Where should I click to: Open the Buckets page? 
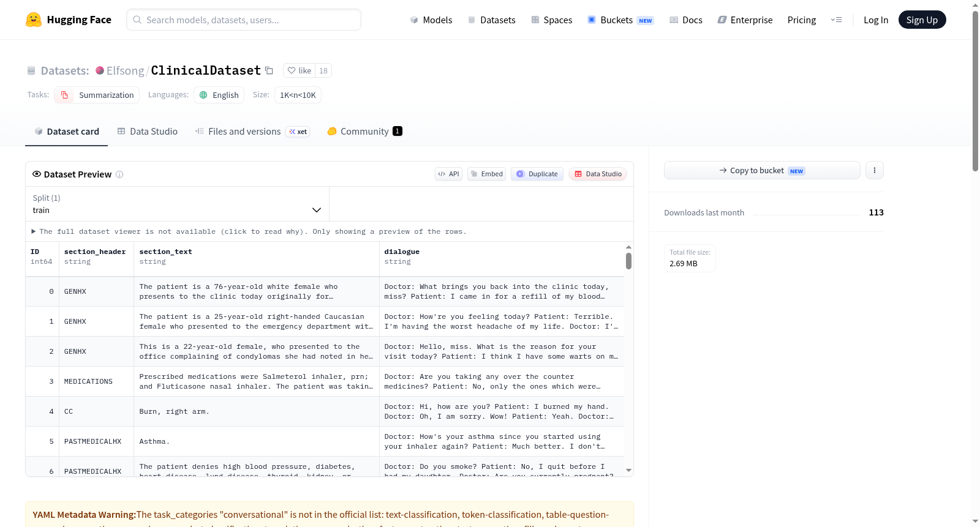coord(620,20)
